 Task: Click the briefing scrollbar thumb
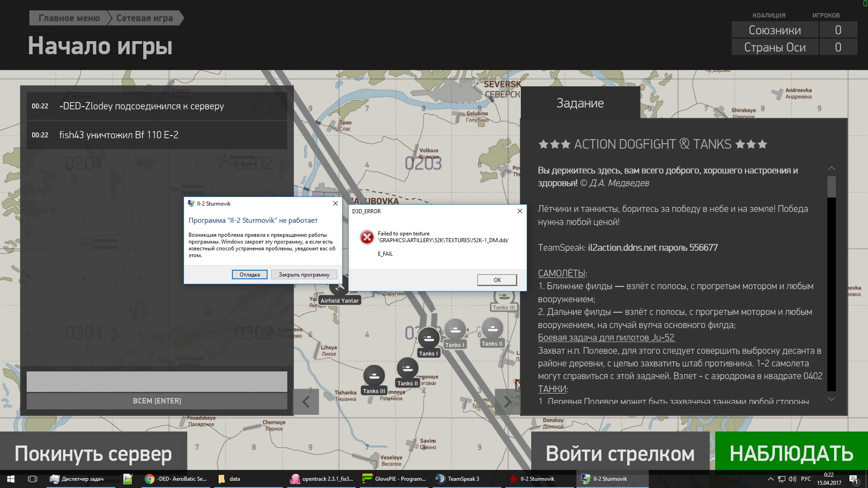click(831, 187)
